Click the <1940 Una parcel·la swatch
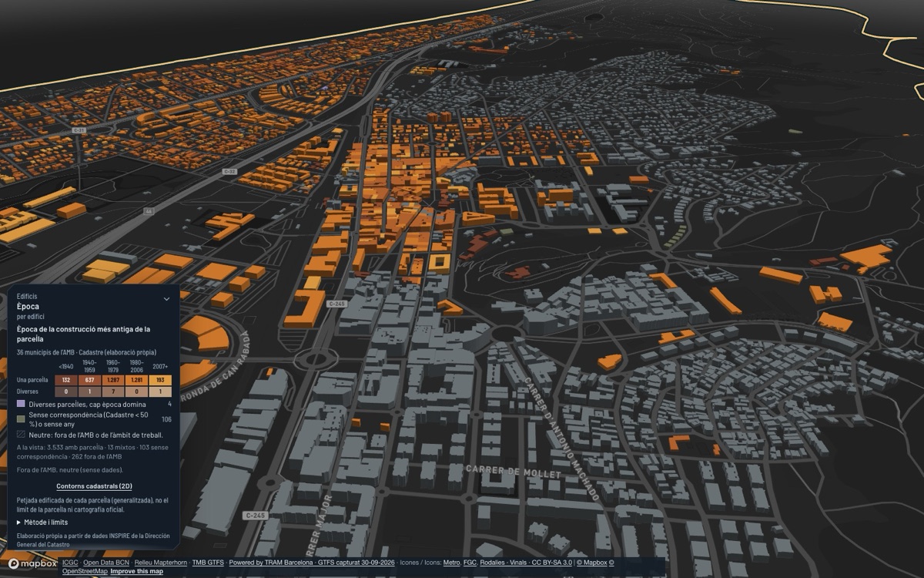The height and width of the screenshot is (578, 924). tap(66, 380)
